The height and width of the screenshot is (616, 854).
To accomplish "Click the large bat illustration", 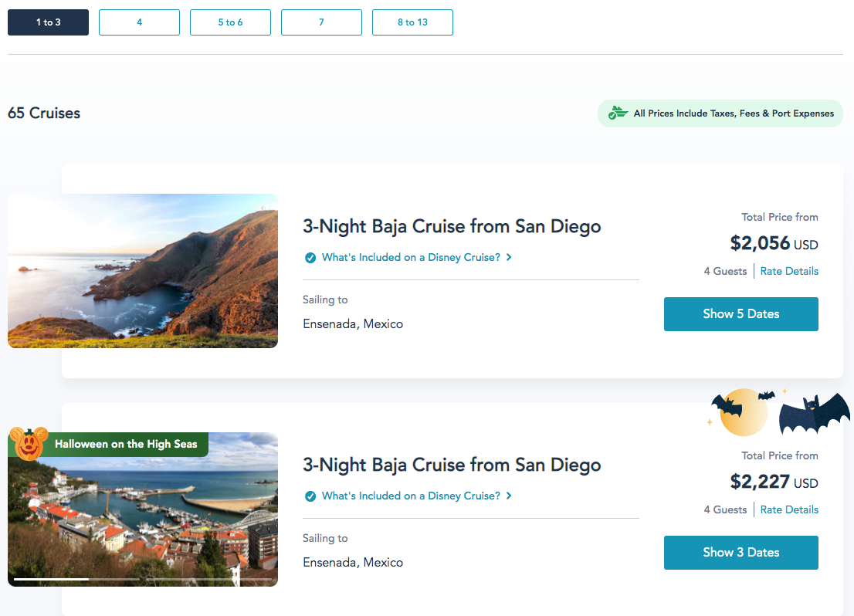I will coord(814,414).
